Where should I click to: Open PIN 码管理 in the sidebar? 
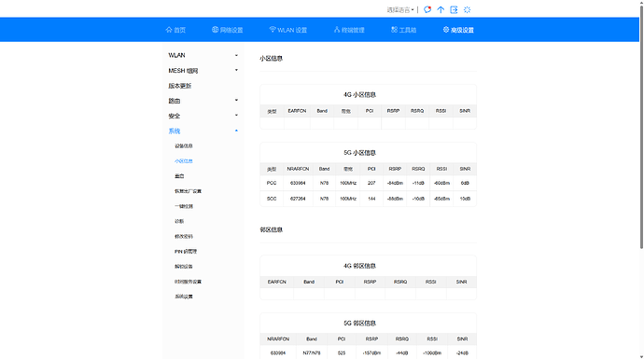pyautogui.click(x=186, y=251)
